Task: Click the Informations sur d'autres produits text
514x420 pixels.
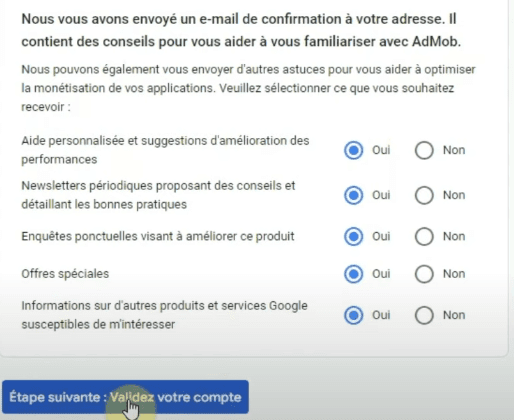Action: click(x=165, y=315)
